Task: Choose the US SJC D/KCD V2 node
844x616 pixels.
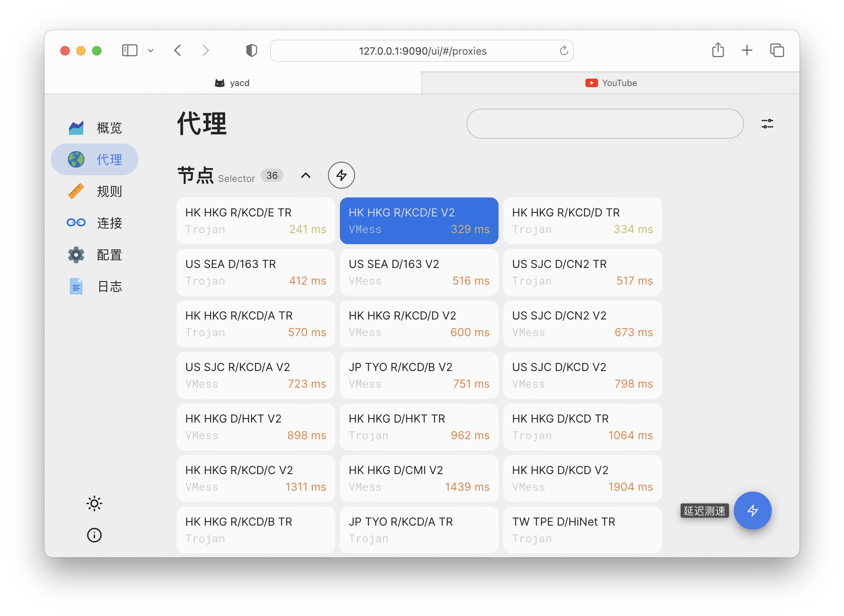Action: click(583, 375)
